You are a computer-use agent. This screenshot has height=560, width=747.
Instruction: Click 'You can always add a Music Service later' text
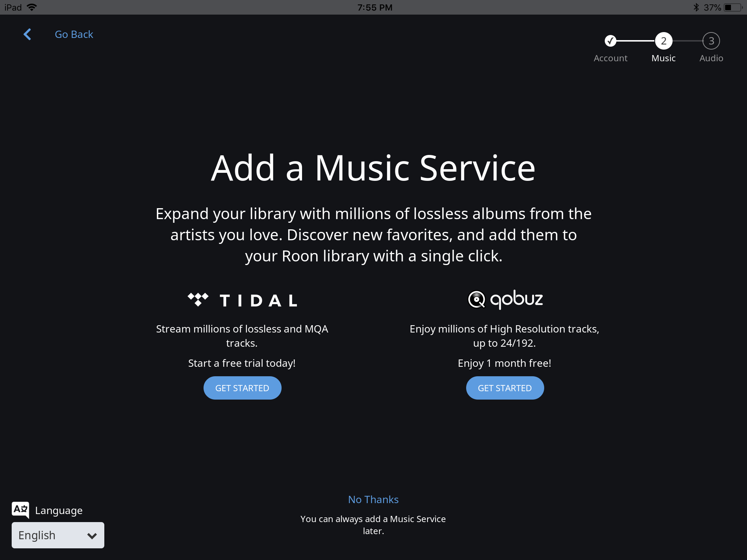(373, 525)
